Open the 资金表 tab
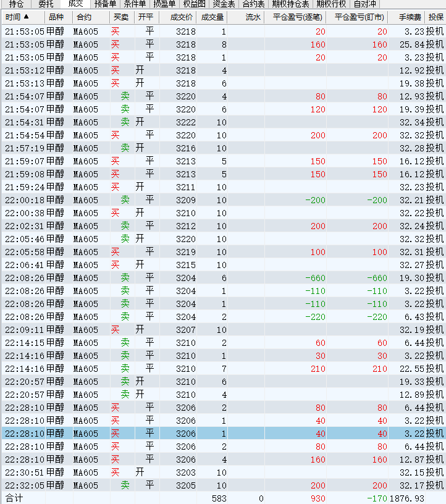The image size is (446, 504). pyautogui.click(x=224, y=4)
